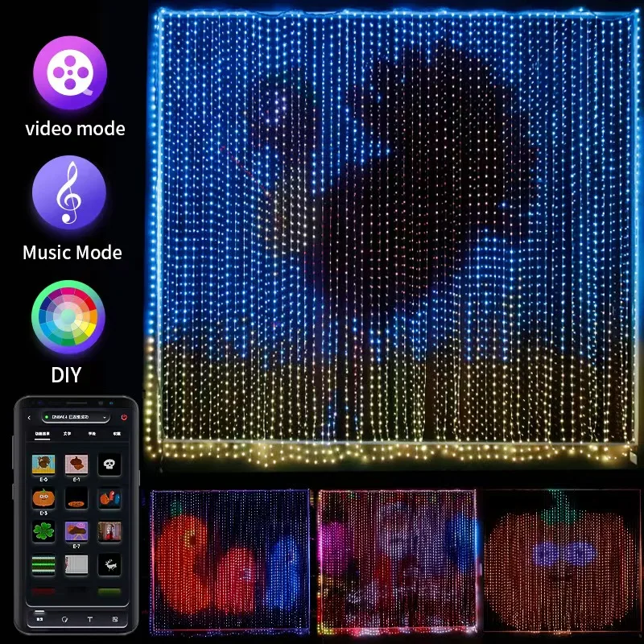Image resolution: width=644 pixels, height=644 pixels.
Task: Choose the white reindeer effect thumbnail
Action: point(109,565)
